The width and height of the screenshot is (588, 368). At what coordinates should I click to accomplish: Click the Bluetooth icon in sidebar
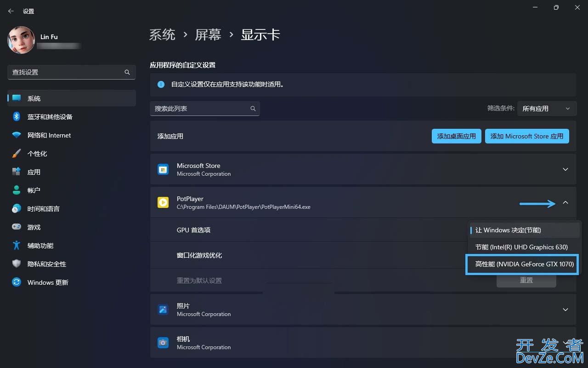pos(17,117)
